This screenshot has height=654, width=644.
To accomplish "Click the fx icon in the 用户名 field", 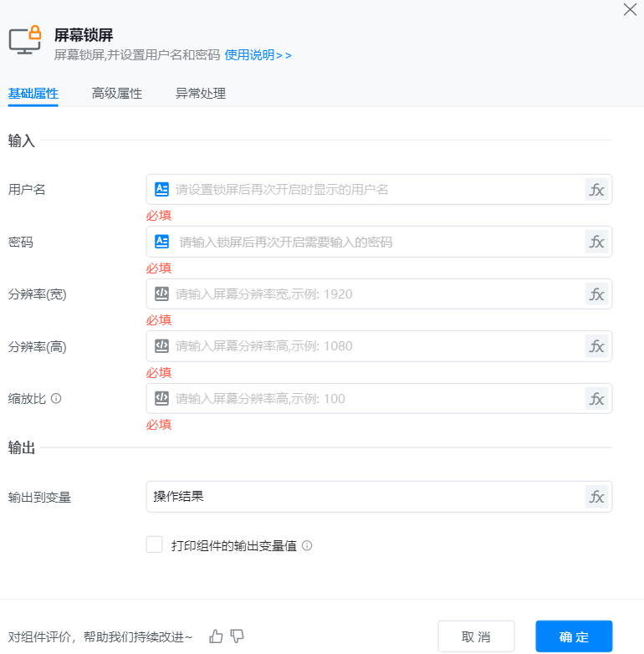I will tap(596, 190).
